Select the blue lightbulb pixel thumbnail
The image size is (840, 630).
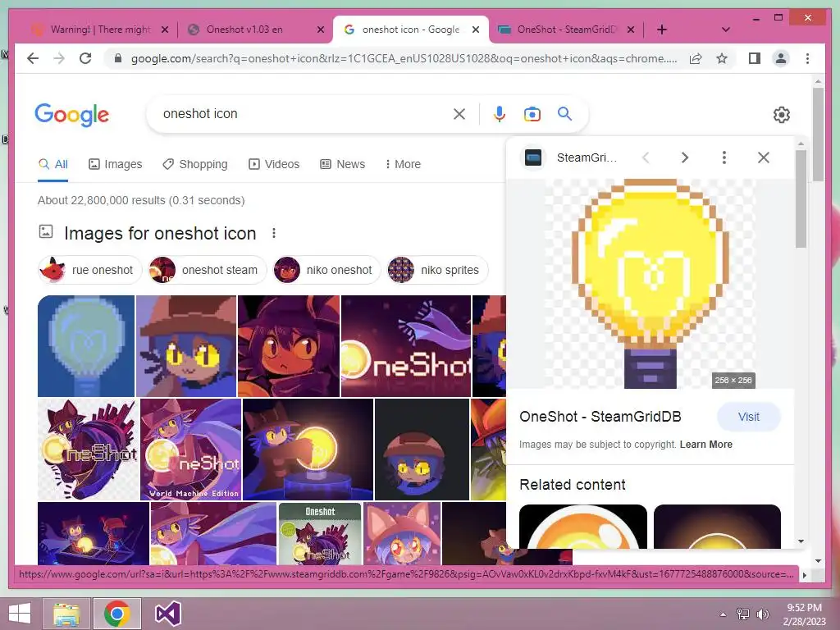(x=85, y=346)
